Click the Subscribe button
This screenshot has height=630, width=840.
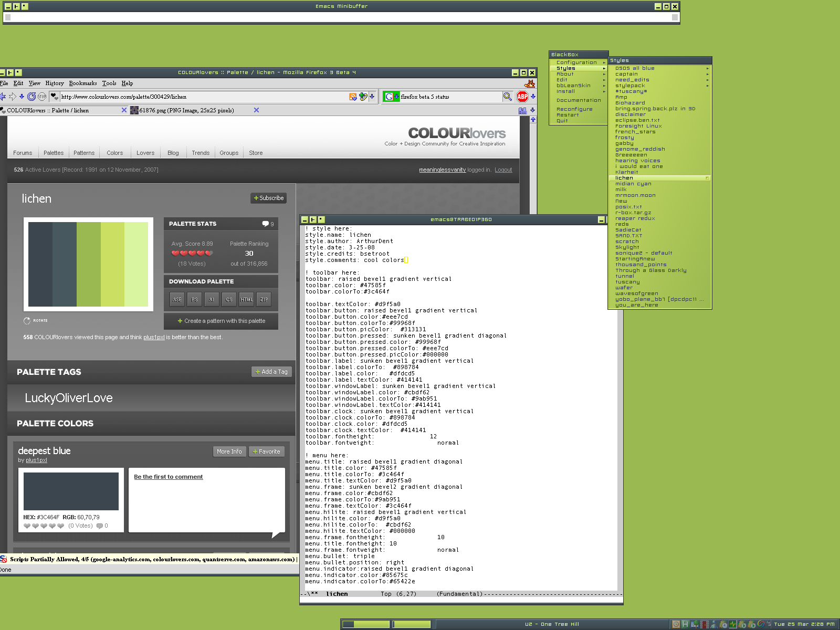pyautogui.click(x=268, y=198)
